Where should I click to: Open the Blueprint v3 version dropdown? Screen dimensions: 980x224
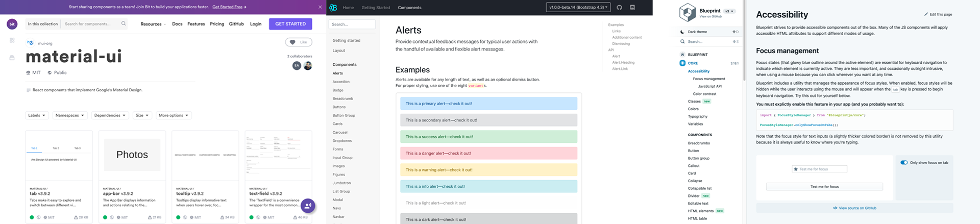pos(729,11)
